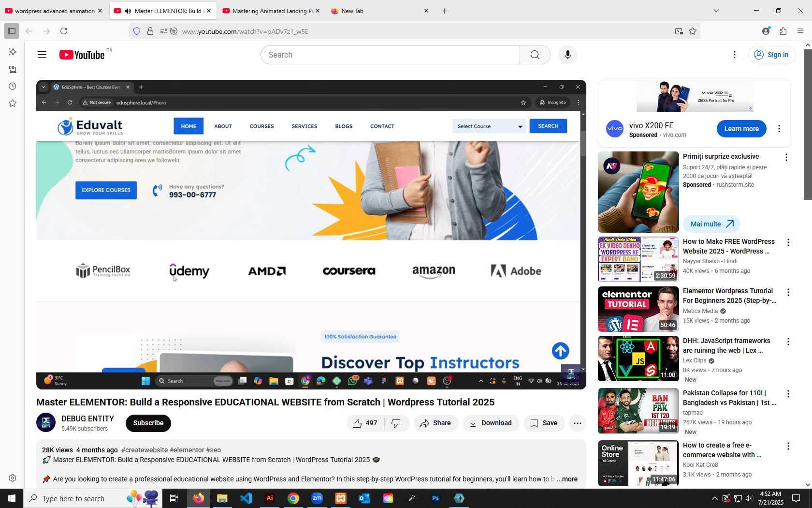
Task: Open Photoshop from taskbar
Action: tap(435, 498)
